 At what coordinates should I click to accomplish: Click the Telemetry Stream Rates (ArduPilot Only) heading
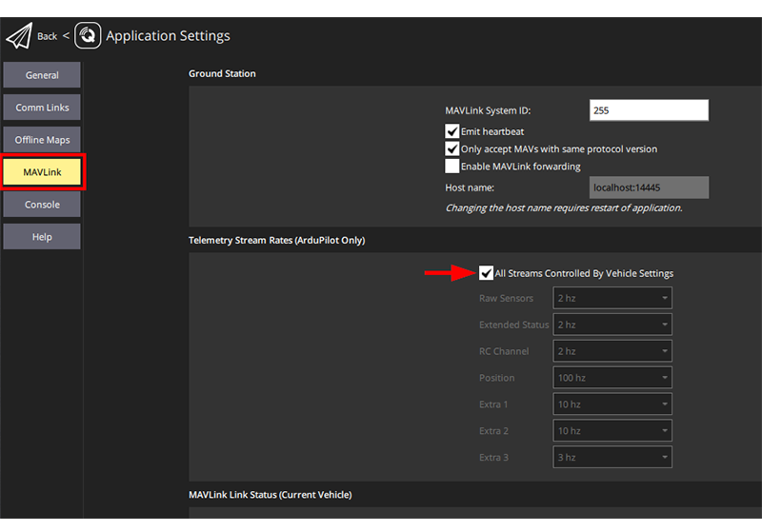[x=276, y=240]
